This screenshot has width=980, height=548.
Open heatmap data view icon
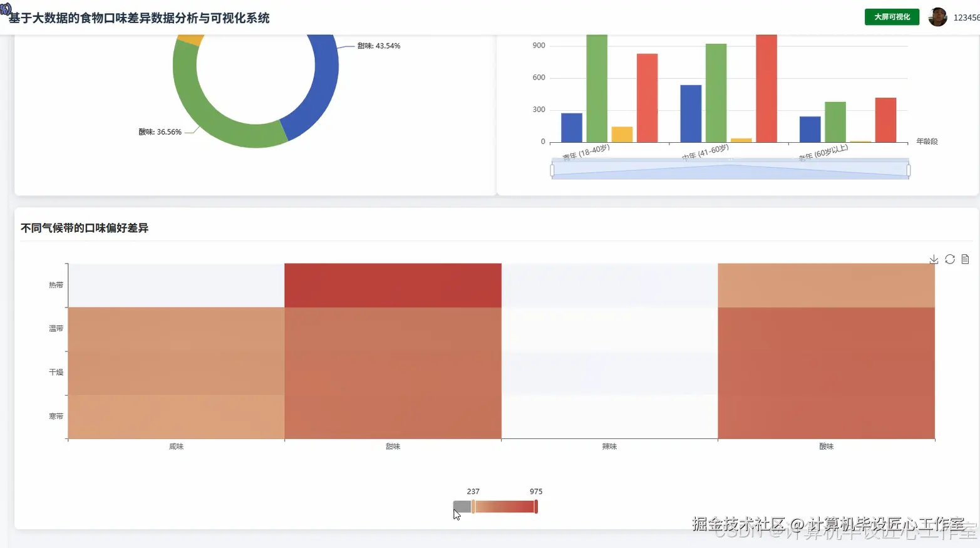[x=965, y=259]
